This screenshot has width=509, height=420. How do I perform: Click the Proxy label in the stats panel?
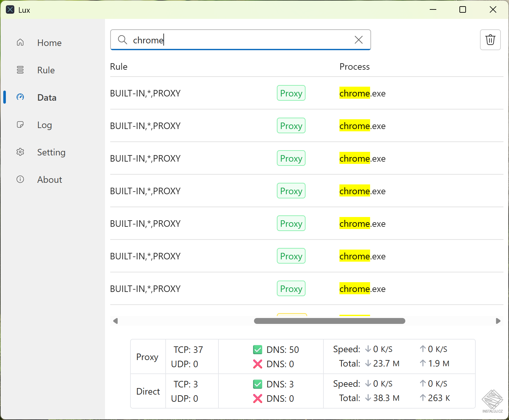(147, 357)
